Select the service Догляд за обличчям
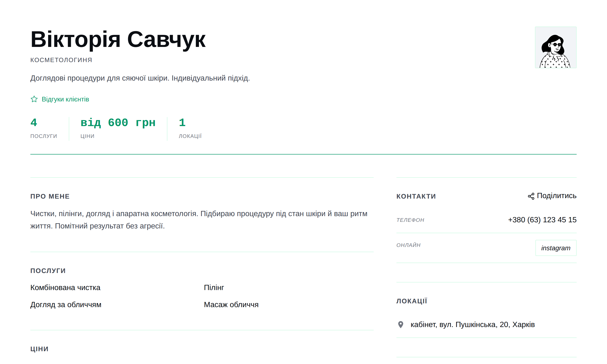Viewport: 607px width, 364px height. point(66,305)
